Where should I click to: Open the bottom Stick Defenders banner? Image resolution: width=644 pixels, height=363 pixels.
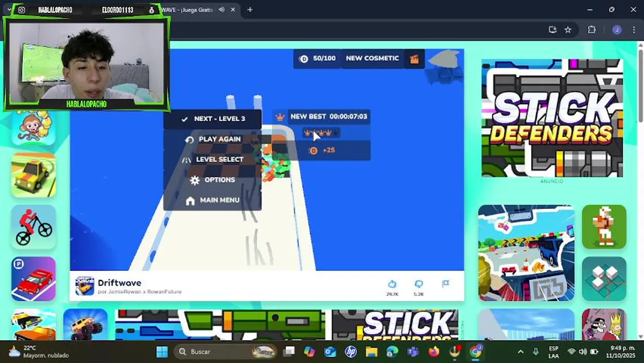[286, 325]
